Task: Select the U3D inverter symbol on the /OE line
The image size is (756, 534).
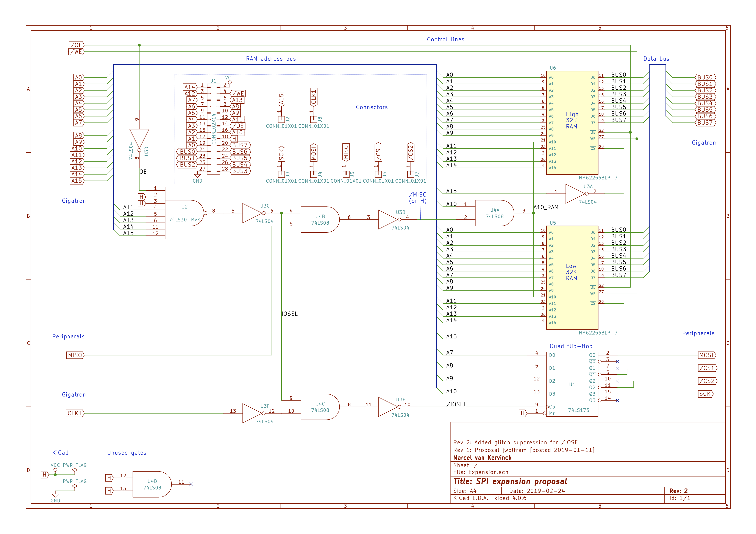Action: click(x=139, y=140)
